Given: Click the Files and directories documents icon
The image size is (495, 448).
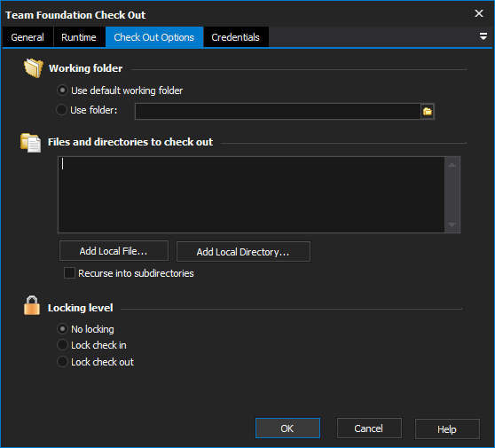Looking at the screenshot, I should (x=31, y=143).
